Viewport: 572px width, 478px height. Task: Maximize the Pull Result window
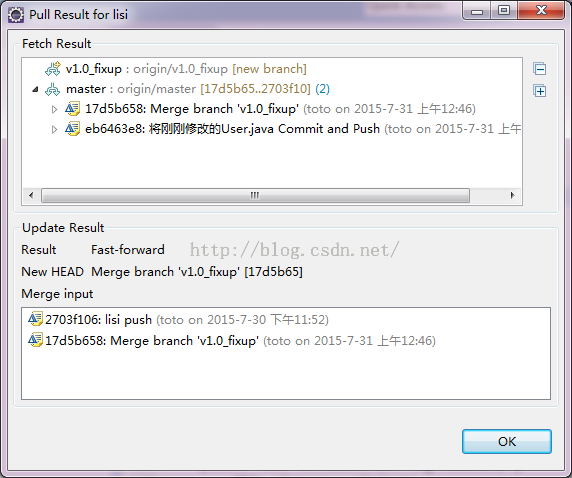tap(504, 11)
